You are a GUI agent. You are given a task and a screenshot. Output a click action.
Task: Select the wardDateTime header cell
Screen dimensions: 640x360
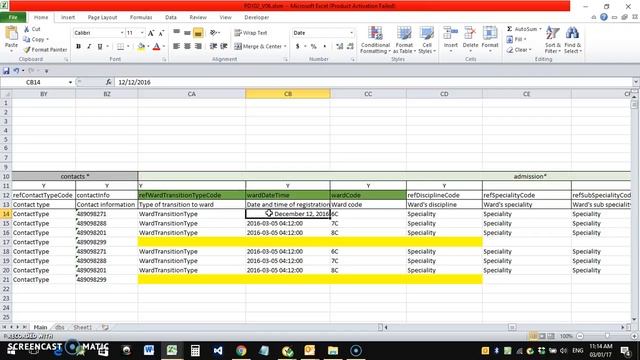pos(288,195)
